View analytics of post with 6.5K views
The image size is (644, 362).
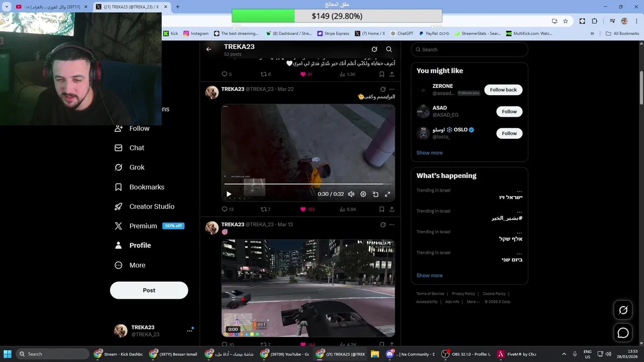click(x=348, y=209)
